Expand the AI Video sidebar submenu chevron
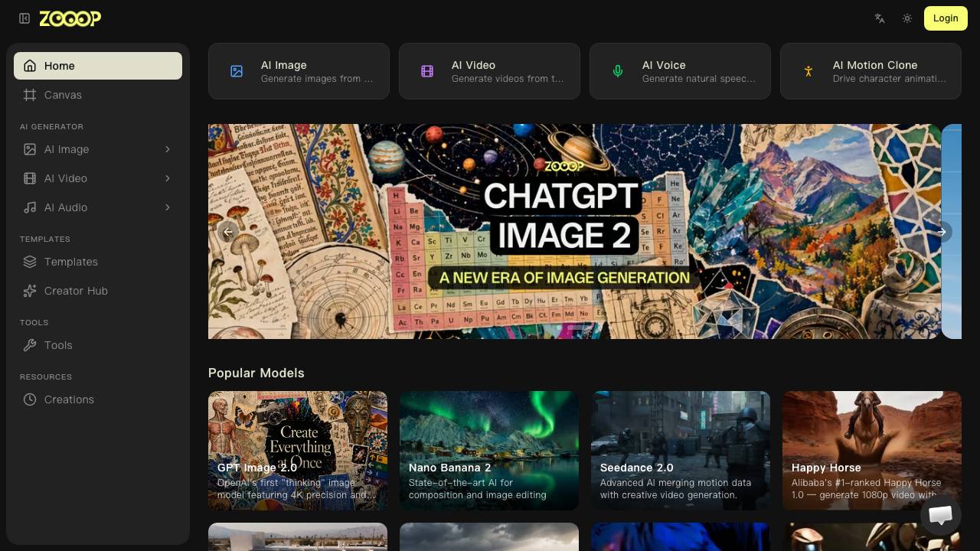The width and height of the screenshot is (980, 551). point(167,178)
